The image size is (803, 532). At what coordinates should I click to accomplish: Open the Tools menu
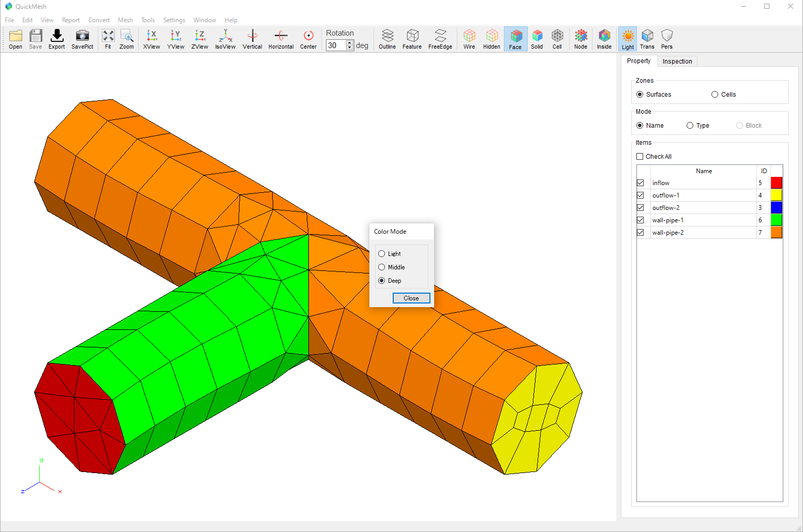coord(148,20)
